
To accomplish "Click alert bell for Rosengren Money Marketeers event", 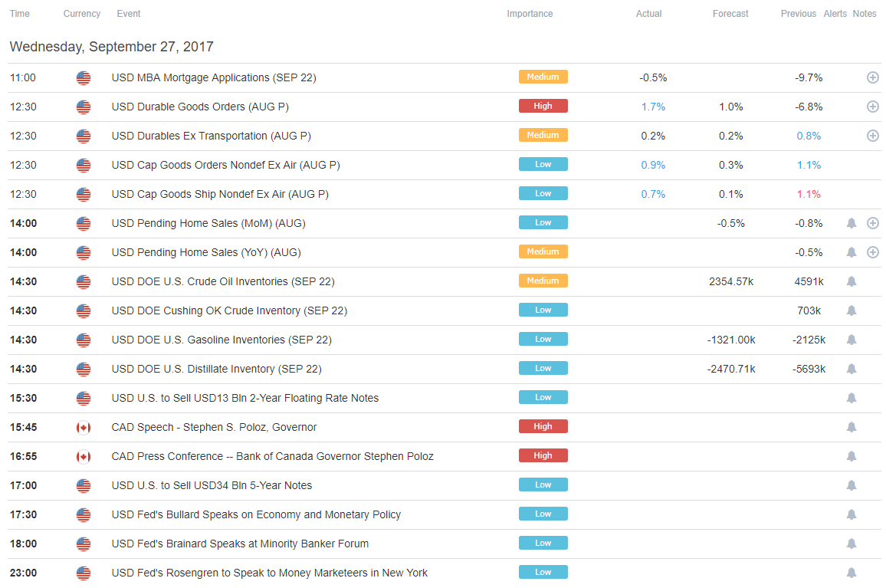I will [852, 573].
